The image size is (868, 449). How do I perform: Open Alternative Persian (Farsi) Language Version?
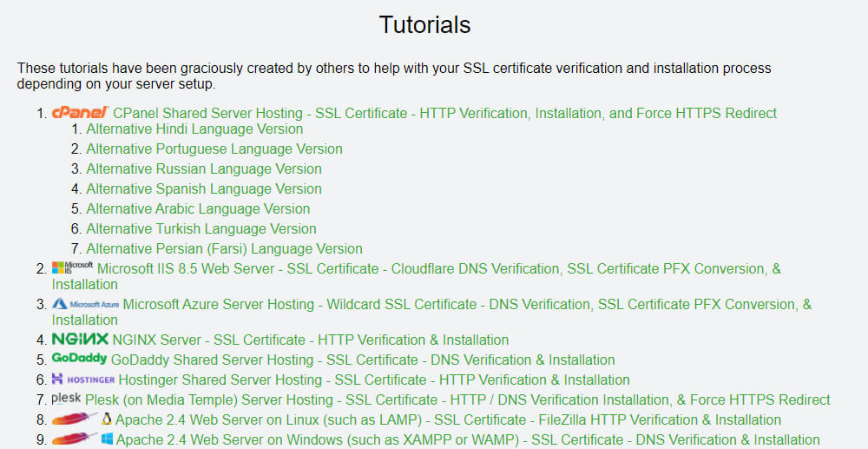224,248
